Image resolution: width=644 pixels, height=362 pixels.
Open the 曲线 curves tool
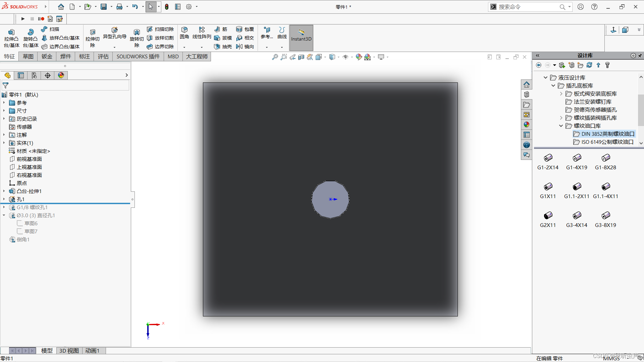[282, 33]
